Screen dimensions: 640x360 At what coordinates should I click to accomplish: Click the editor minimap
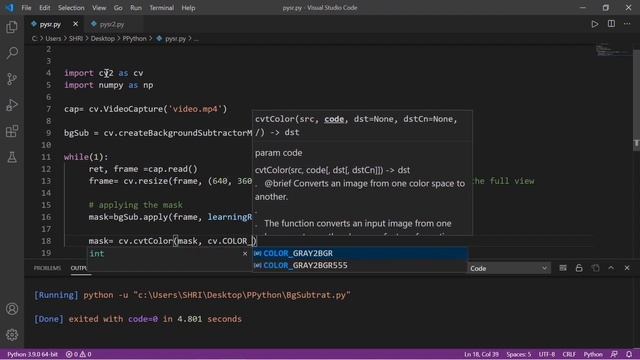point(613,50)
